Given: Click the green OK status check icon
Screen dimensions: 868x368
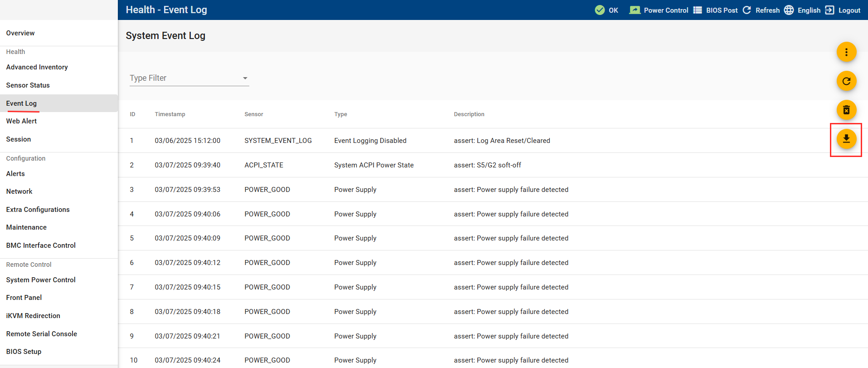Looking at the screenshot, I should [600, 10].
